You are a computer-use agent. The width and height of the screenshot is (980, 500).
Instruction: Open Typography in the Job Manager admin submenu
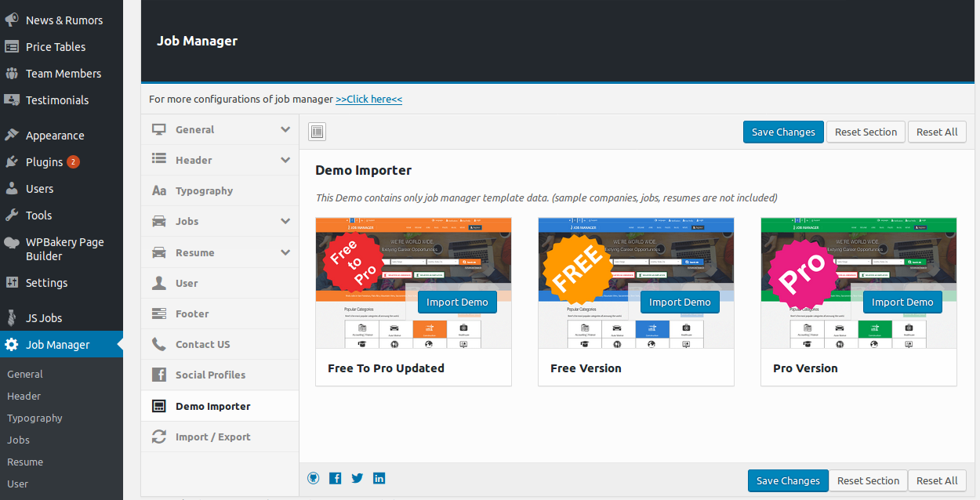point(34,418)
